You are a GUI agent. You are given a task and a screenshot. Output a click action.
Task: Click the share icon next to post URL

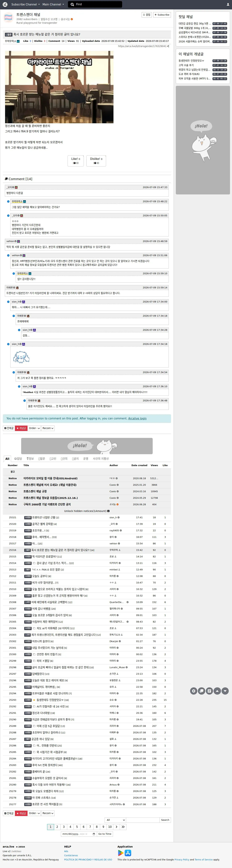[x=168, y=46]
